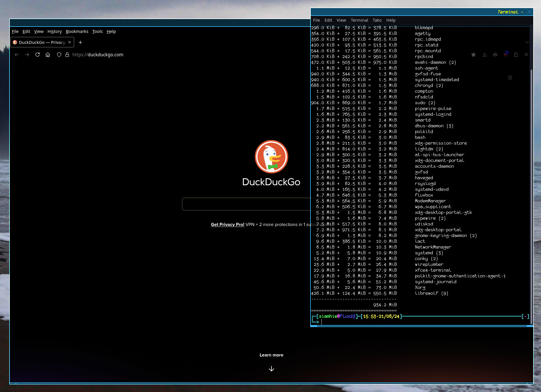The height and width of the screenshot is (392, 541).
Task: Open a new browser tab
Action: pyautogui.click(x=81, y=42)
